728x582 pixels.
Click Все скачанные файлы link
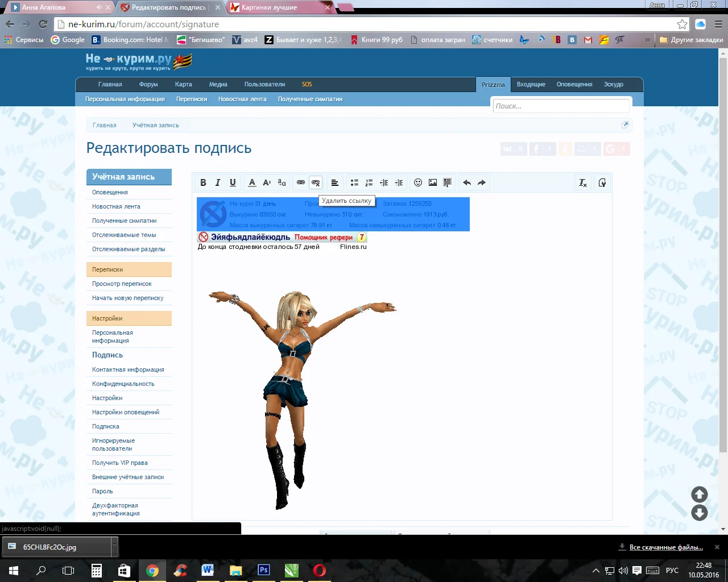point(666,547)
